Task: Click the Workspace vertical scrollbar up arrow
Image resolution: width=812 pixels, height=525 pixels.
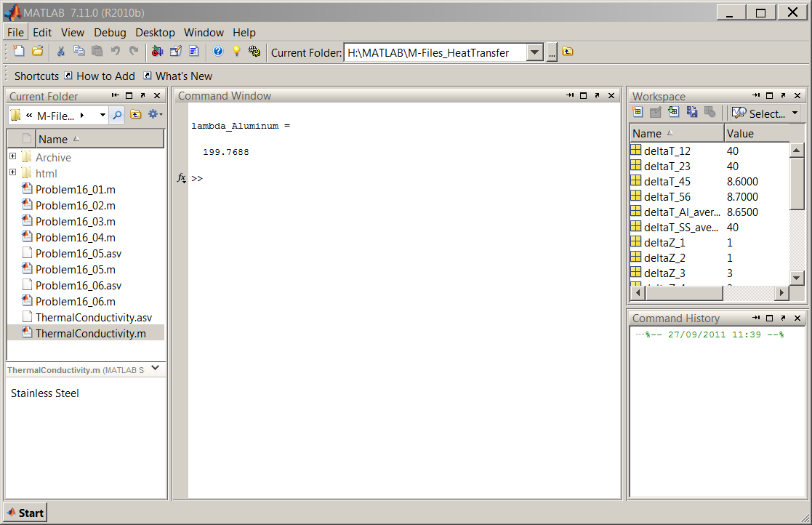Action: coord(797,150)
